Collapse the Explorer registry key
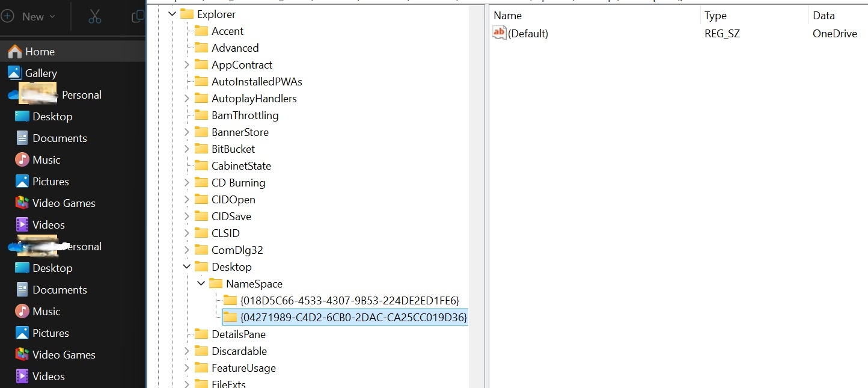The height and width of the screenshot is (388, 868). pos(172,13)
